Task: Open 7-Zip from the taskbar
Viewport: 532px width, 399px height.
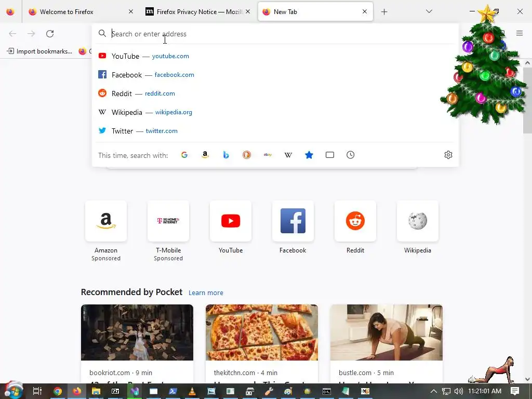Action: [x=115, y=391]
